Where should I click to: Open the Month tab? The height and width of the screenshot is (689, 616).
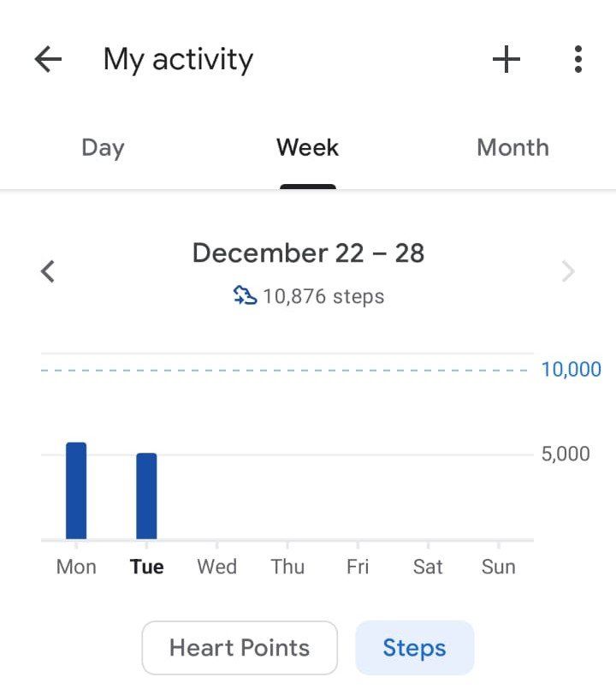512,147
